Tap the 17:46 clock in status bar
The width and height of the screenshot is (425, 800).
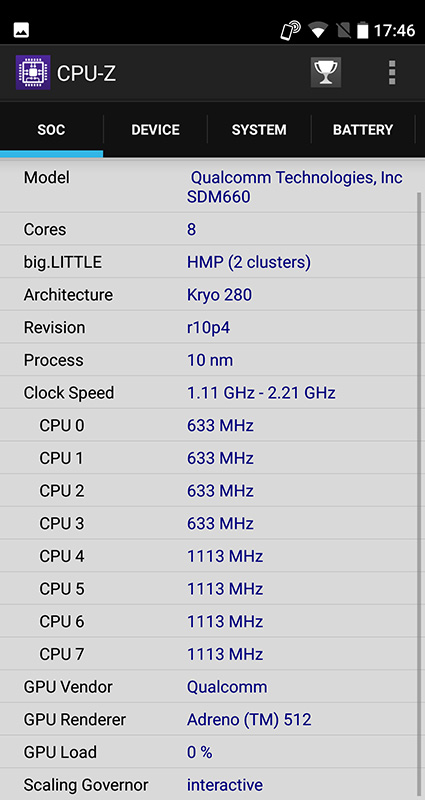(394, 31)
